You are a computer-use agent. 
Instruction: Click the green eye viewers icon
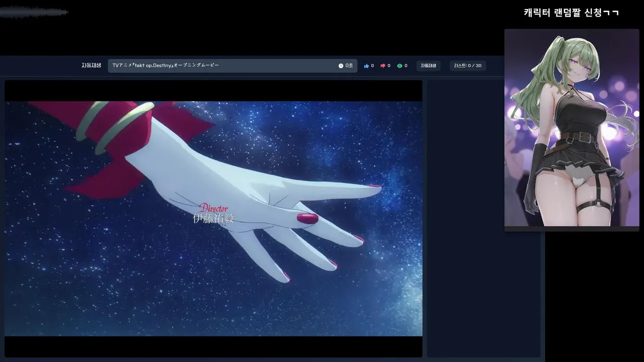tap(399, 66)
